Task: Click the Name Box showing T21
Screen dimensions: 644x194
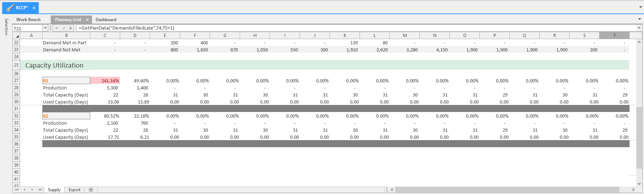Action: point(28,29)
